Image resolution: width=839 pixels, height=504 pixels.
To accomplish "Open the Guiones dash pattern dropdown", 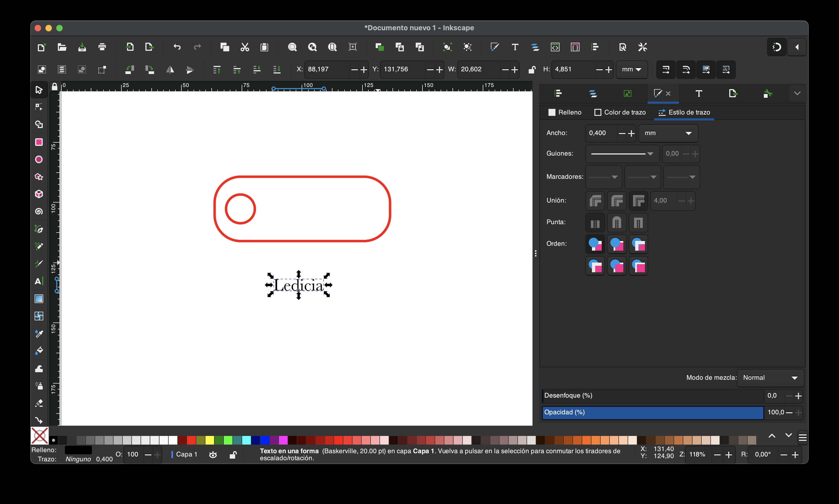I will tap(622, 154).
